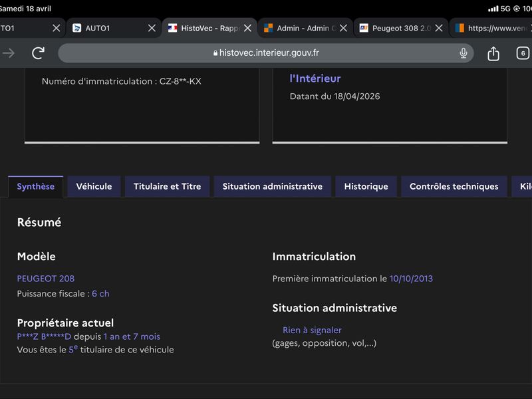
Task: Tap the microphone icon in the address bar
Action: [x=463, y=53]
